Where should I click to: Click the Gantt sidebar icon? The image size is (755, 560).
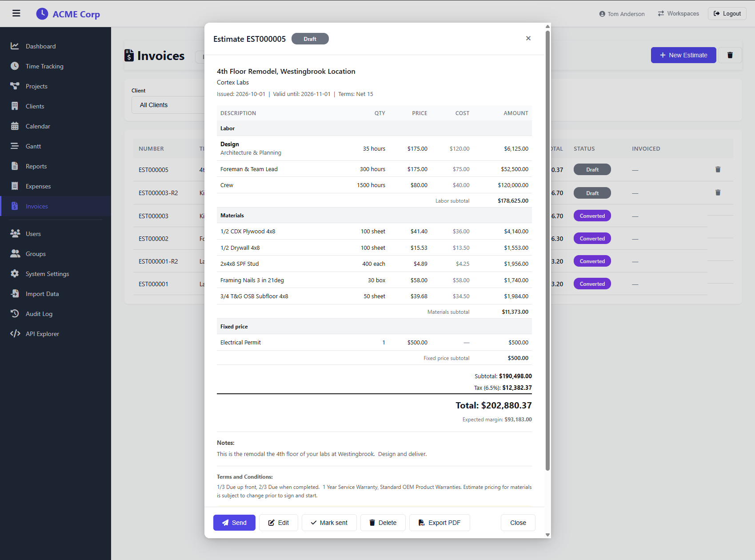tap(15, 146)
